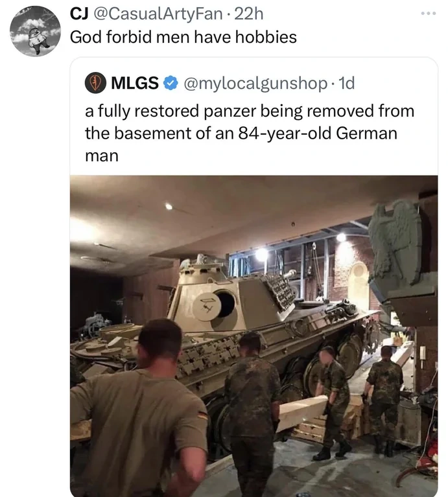Click the word 'man' in quoted tweet
The width and height of the screenshot is (448, 497).
click(101, 157)
